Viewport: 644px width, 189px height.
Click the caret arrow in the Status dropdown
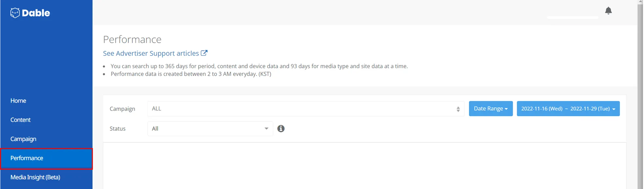(266, 129)
